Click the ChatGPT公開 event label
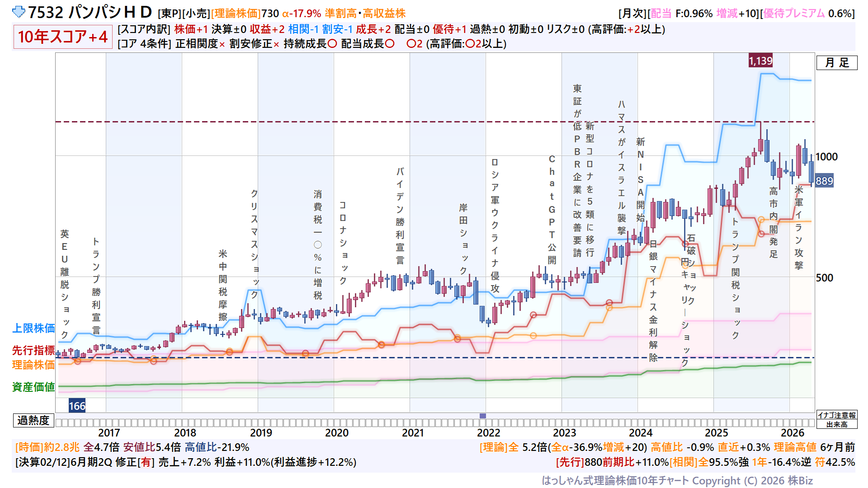This screenshot has height=488, width=868. (552, 210)
